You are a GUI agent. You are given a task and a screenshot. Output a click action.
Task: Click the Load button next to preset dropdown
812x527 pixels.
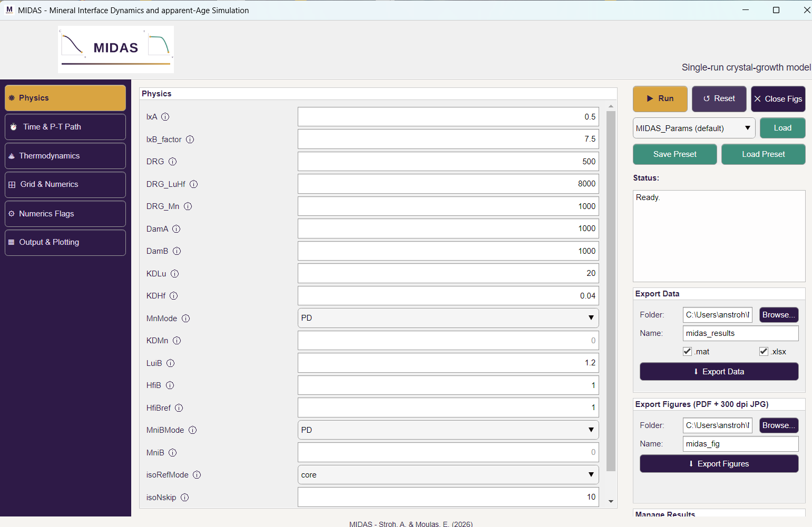pos(782,128)
